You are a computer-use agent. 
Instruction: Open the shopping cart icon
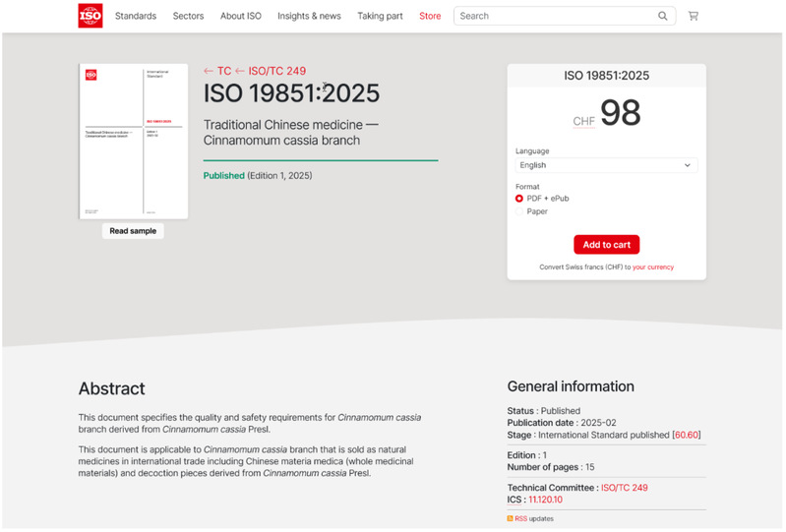click(x=694, y=16)
